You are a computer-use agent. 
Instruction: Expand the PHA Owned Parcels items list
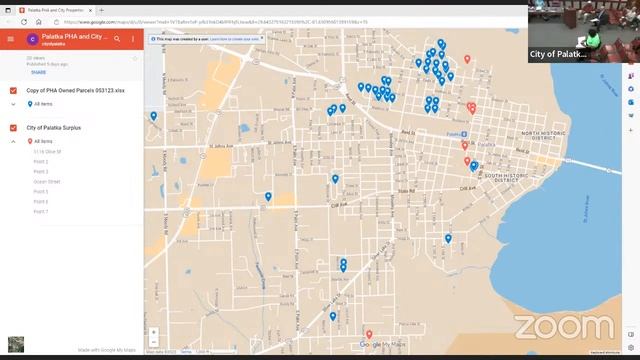(x=13, y=104)
